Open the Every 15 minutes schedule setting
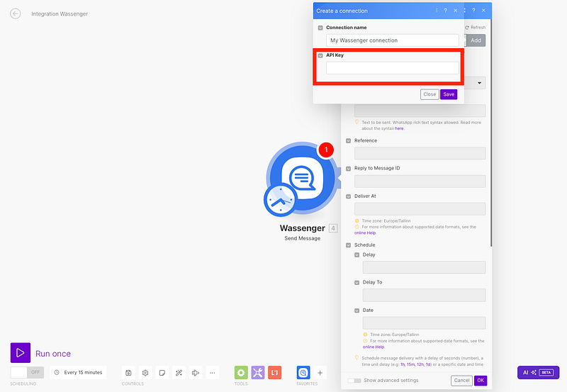The width and height of the screenshot is (567, 392). coord(78,372)
